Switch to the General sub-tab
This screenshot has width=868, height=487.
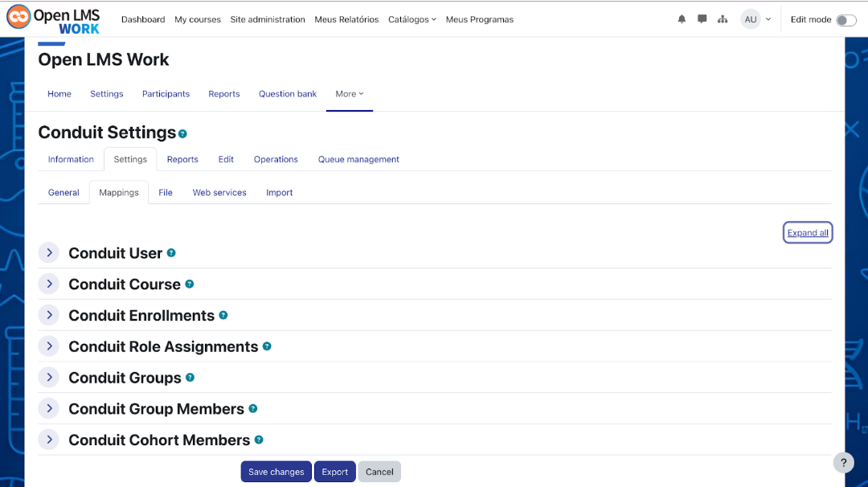63,193
